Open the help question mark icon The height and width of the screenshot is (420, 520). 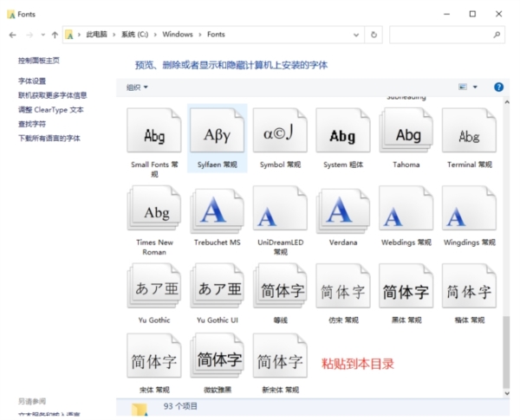point(499,87)
